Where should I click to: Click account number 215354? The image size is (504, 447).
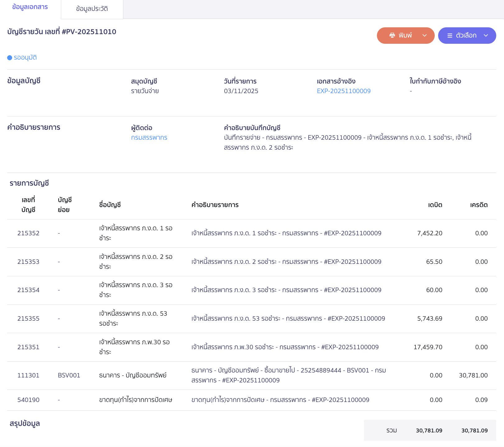point(28,290)
